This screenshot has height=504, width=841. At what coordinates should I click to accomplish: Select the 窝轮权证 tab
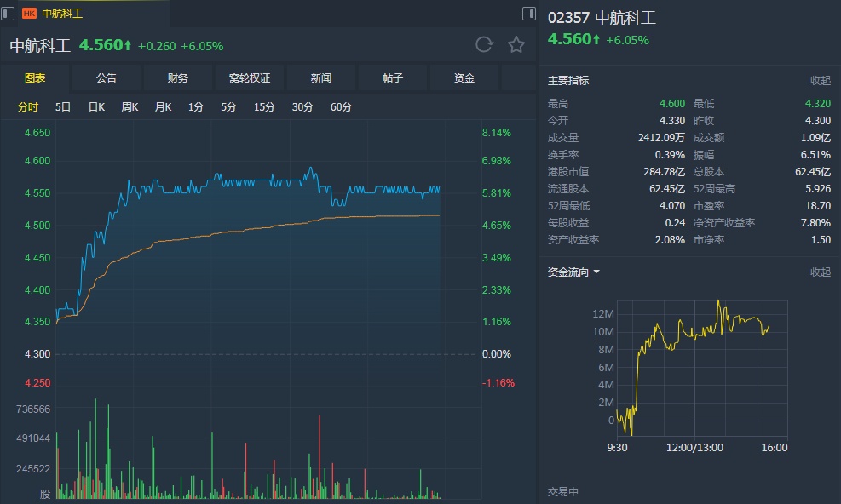[250, 78]
